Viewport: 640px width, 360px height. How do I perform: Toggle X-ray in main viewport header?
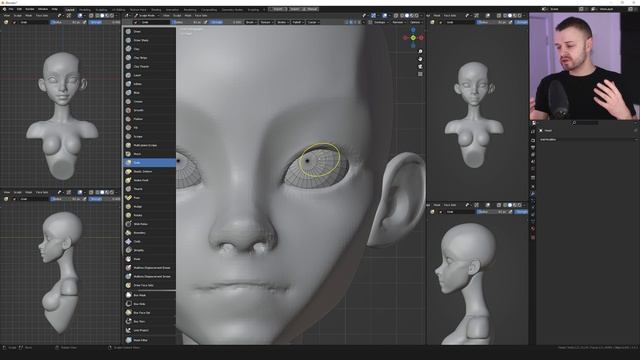[x=396, y=16]
